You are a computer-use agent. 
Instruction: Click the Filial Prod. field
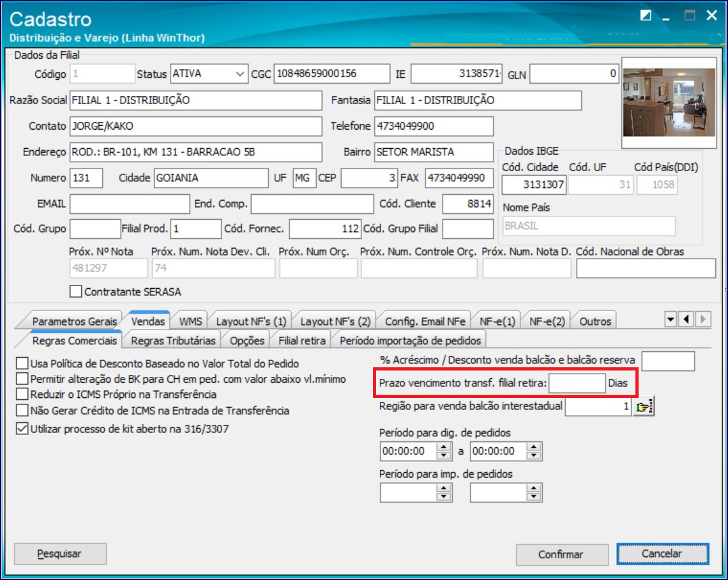[x=195, y=229]
